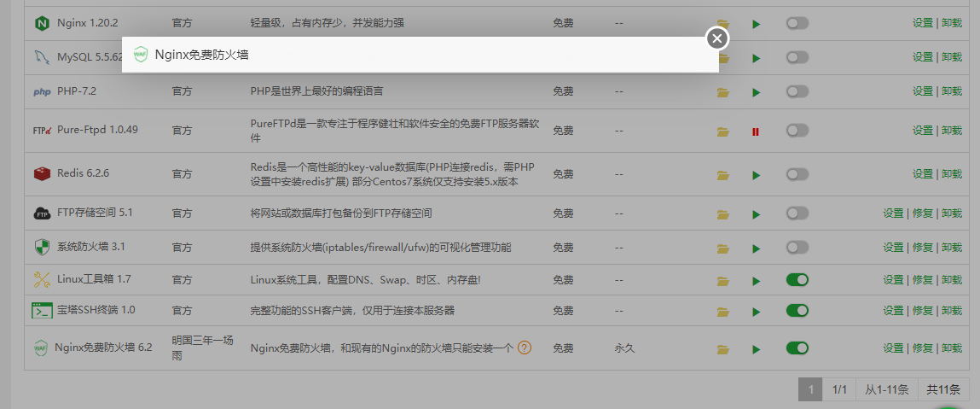Click 修复 for Linux工具箱 1.7
Image resolution: width=980 pixels, height=409 pixels.
[x=923, y=279]
